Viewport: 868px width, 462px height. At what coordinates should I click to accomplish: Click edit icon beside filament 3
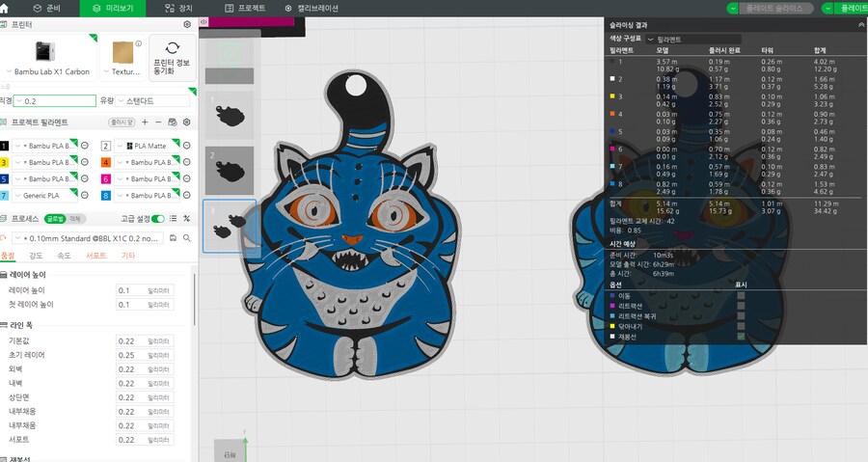pos(85,163)
